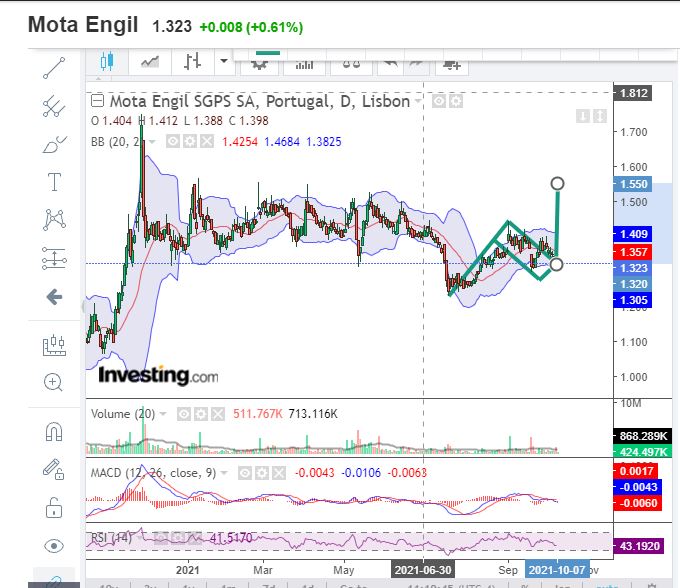Click the pane maximize vertical arrows icon
This screenshot has width=680, height=588.
coord(600,116)
